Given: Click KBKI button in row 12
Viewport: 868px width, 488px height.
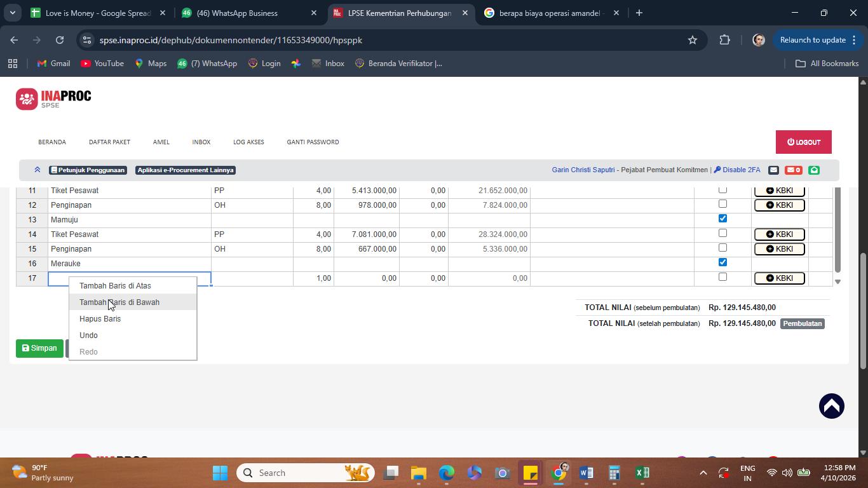Looking at the screenshot, I should point(780,205).
